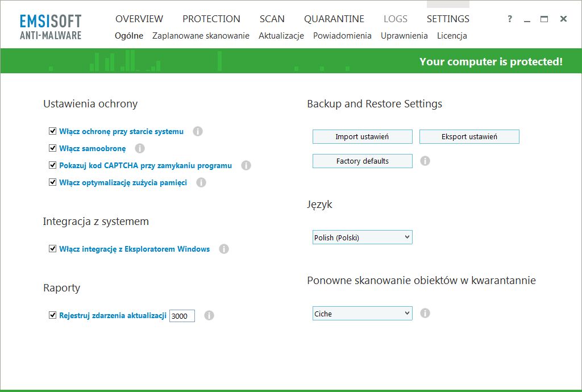Open the Licencja subtab

click(x=452, y=36)
